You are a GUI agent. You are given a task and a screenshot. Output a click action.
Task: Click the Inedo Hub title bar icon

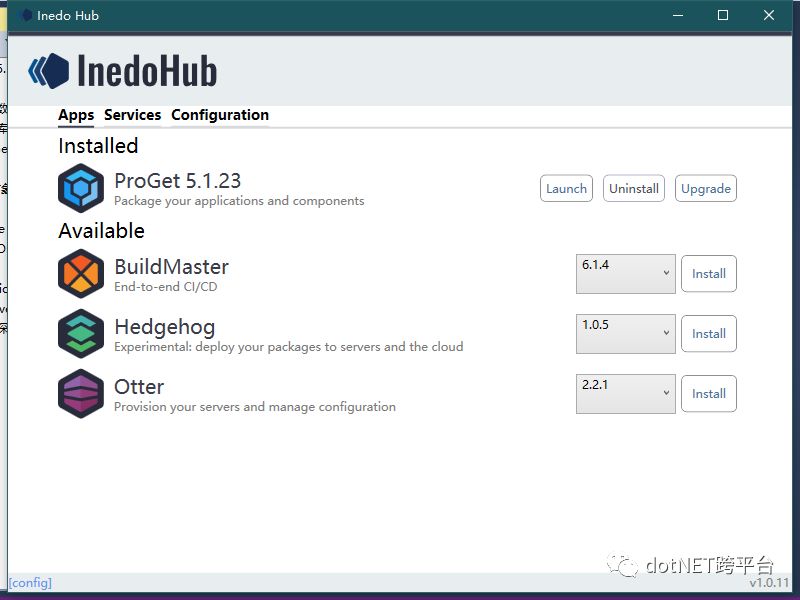point(26,15)
